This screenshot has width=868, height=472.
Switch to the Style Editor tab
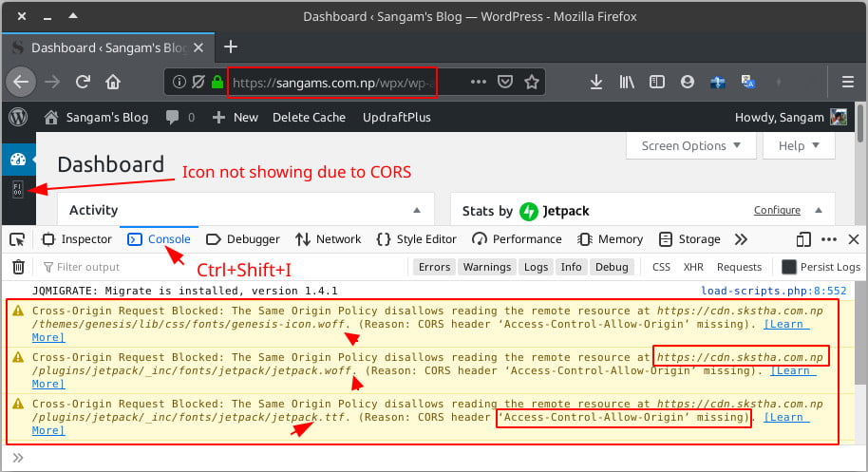coord(416,239)
